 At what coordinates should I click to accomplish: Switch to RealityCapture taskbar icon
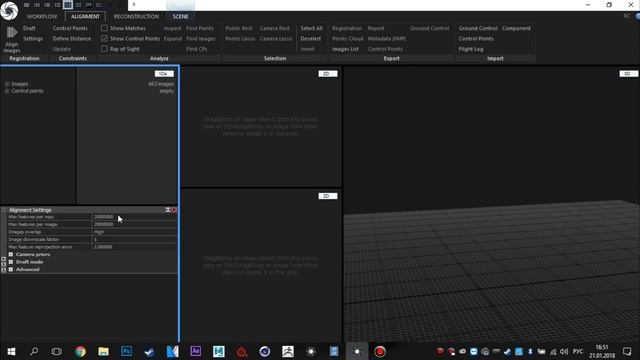357,351
